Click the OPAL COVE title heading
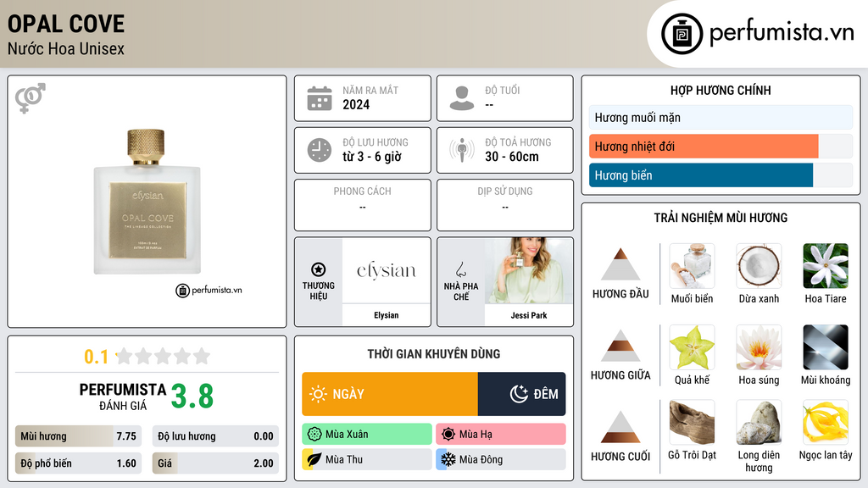868x488 pixels. [x=66, y=24]
